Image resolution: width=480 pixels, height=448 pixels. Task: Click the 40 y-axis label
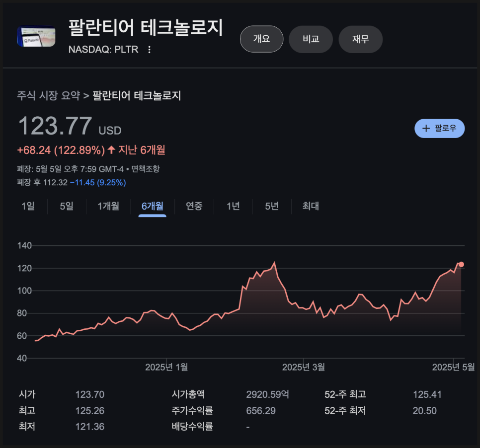[22, 358]
